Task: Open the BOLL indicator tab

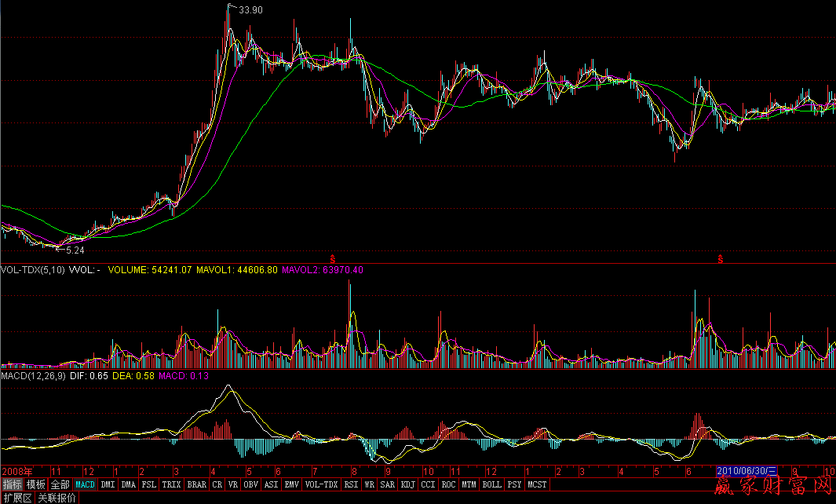Action: [x=491, y=485]
